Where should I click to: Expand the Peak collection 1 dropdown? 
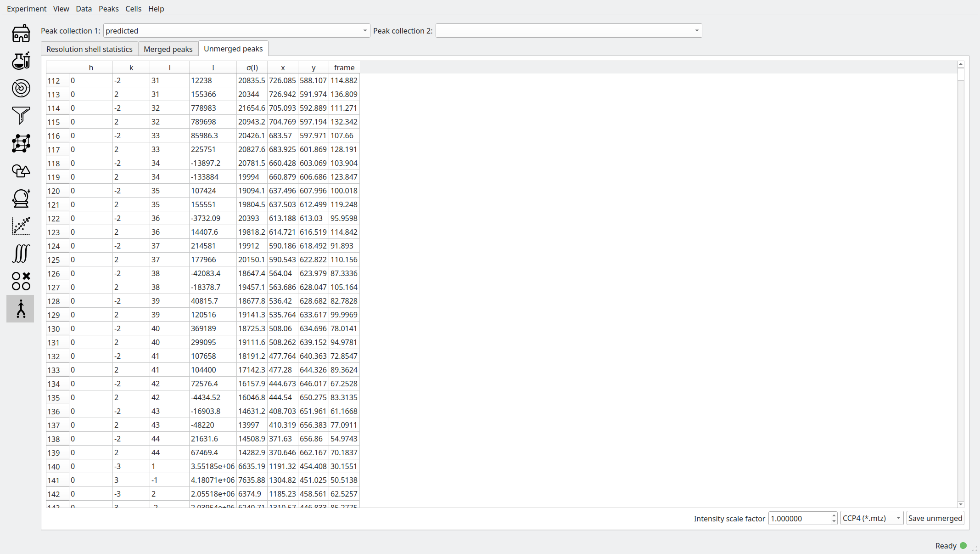click(x=236, y=31)
